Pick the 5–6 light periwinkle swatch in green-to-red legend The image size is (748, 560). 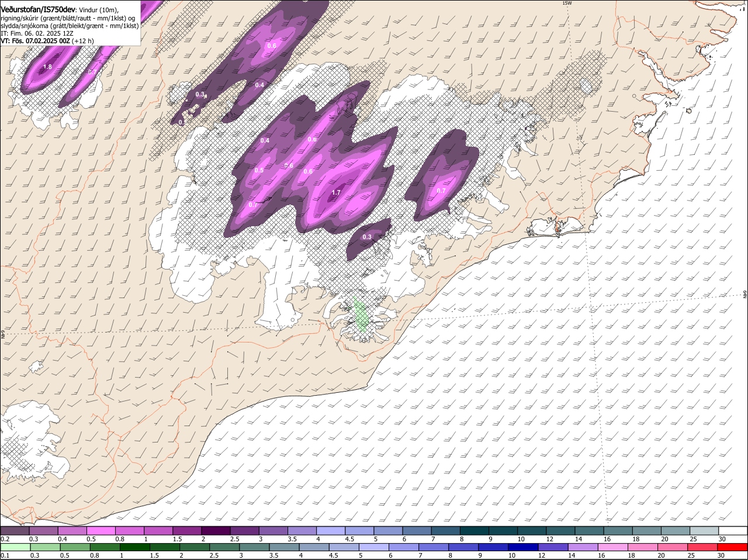click(374, 547)
